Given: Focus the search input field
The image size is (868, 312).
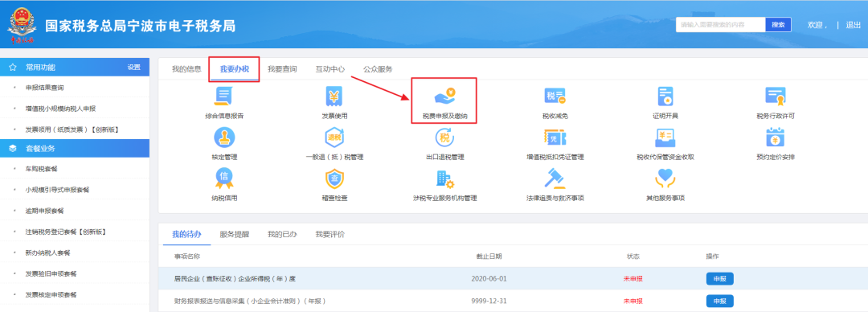Looking at the screenshot, I should click(x=720, y=25).
